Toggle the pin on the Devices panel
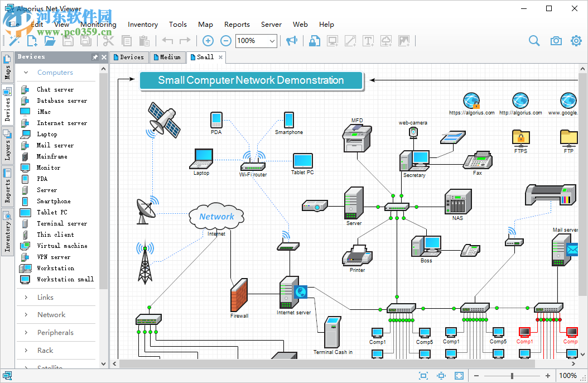Image resolution: width=588 pixels, height=383 pixels. [x=95, y=57]
